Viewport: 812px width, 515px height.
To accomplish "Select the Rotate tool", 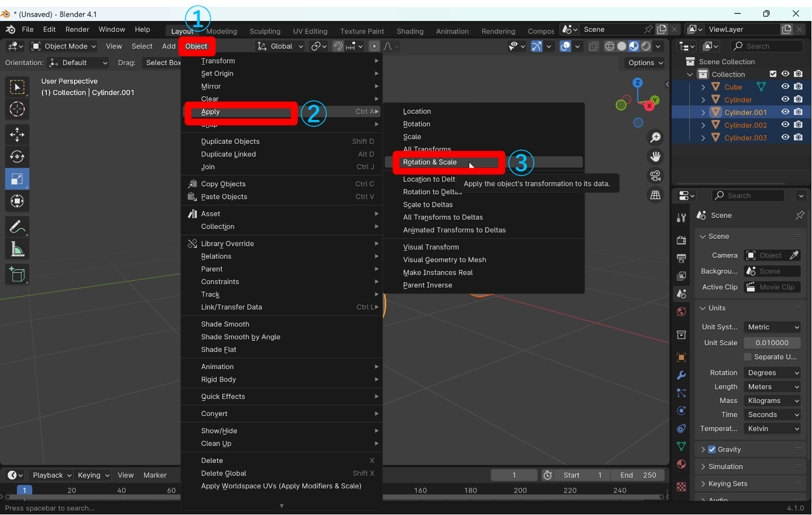I will pyautogui.click(x=17, y=157).
